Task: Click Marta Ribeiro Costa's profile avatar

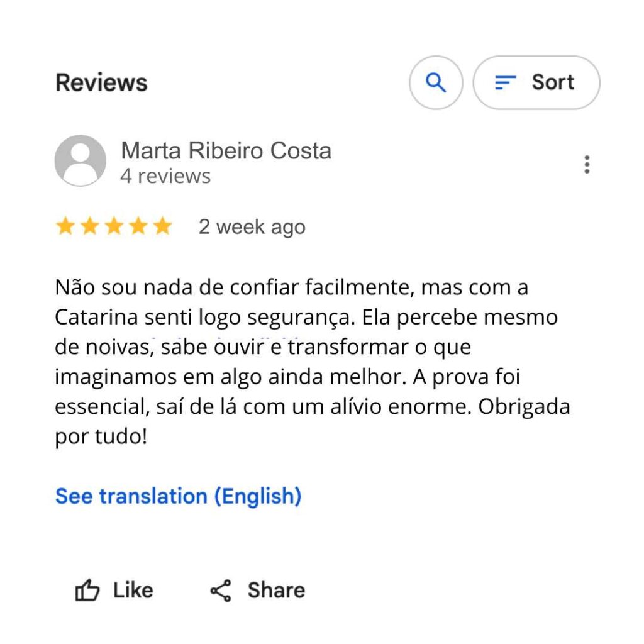Action: 80,160
